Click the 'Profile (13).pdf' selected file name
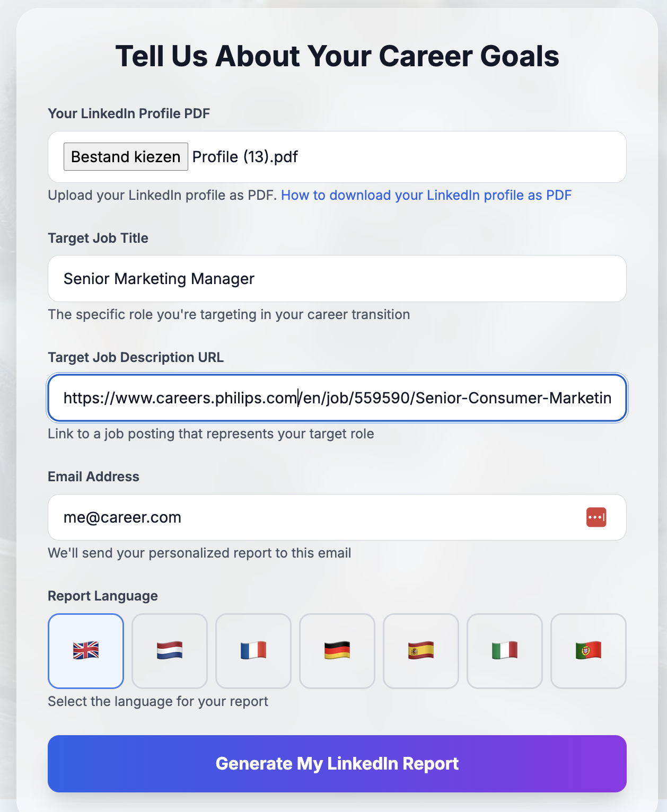The width and height of the screenshot is (667, 812). [x=245, y=157]
